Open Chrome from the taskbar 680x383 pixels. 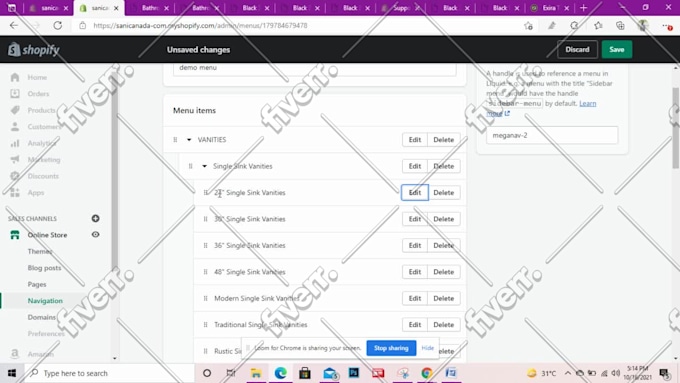click(426, 373)
